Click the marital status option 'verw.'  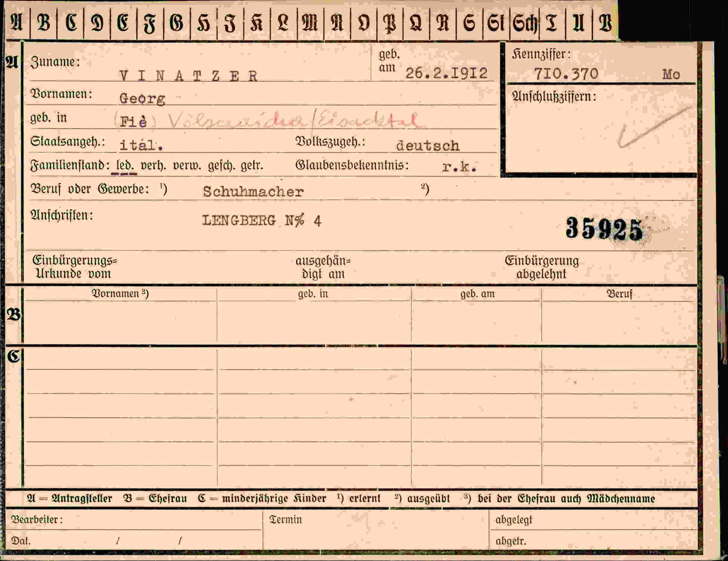(187, 166)
